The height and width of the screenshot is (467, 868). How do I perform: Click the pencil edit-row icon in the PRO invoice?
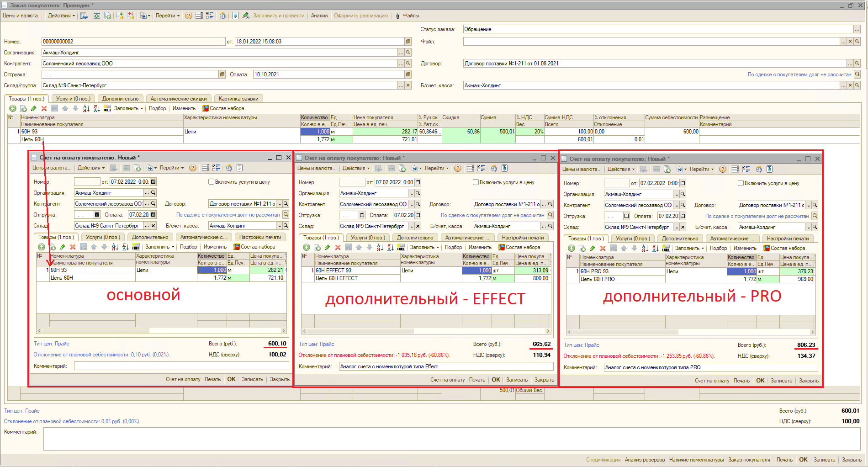[593, 248]
